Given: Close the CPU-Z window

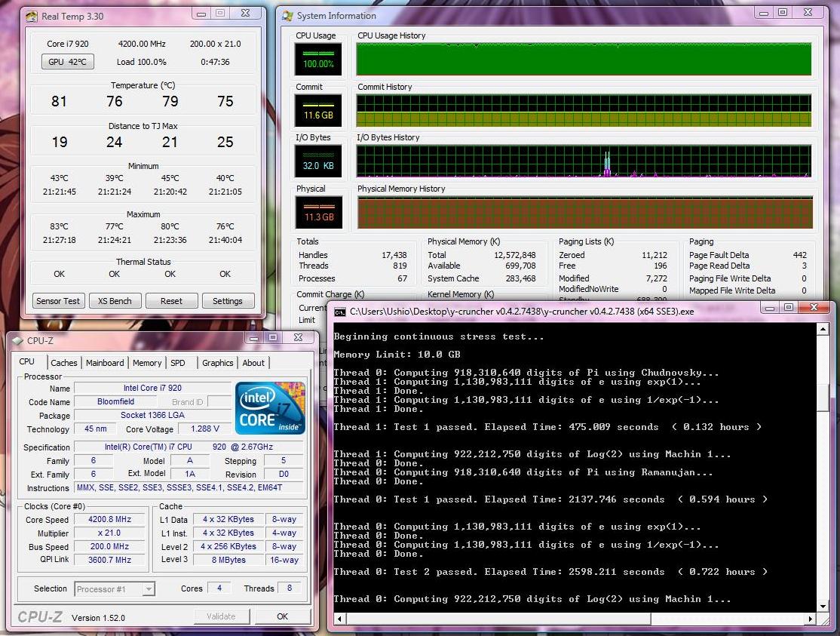Looking at the screenshot, I should pos(299,337).
